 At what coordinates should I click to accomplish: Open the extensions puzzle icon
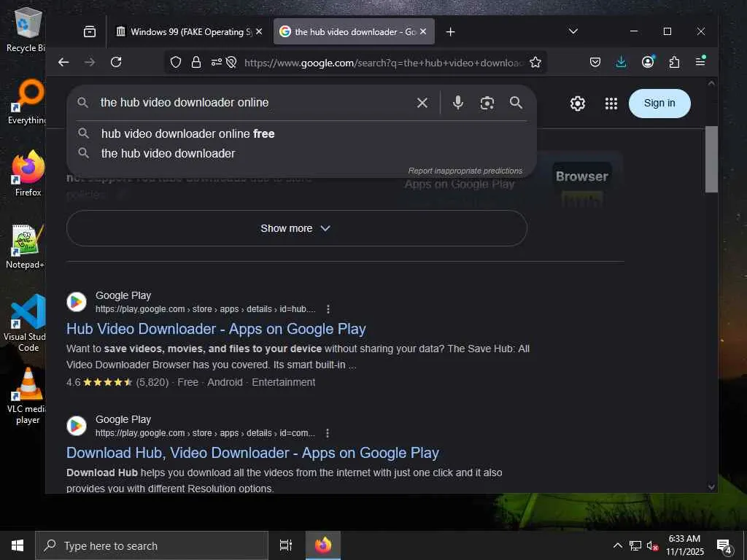674,63
